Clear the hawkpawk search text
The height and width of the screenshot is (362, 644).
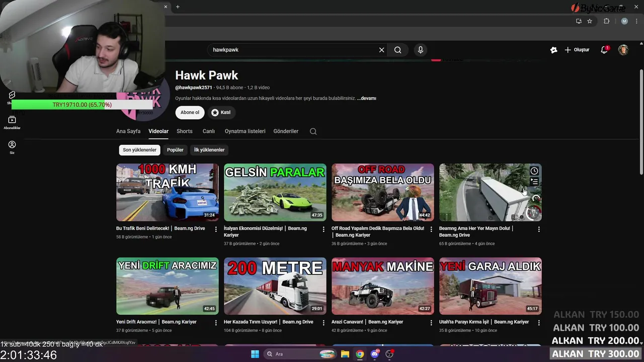pyautogui.click(x=381, y=50)
